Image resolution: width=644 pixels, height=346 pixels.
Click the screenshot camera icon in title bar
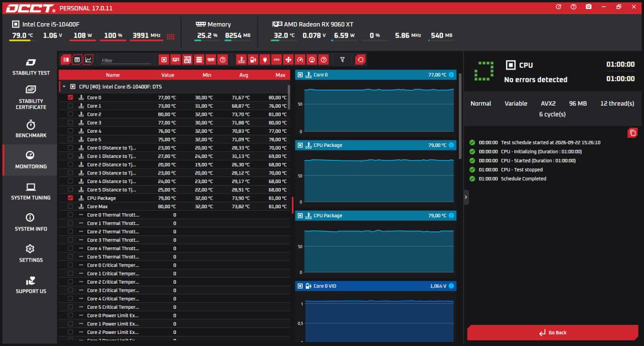588,7
